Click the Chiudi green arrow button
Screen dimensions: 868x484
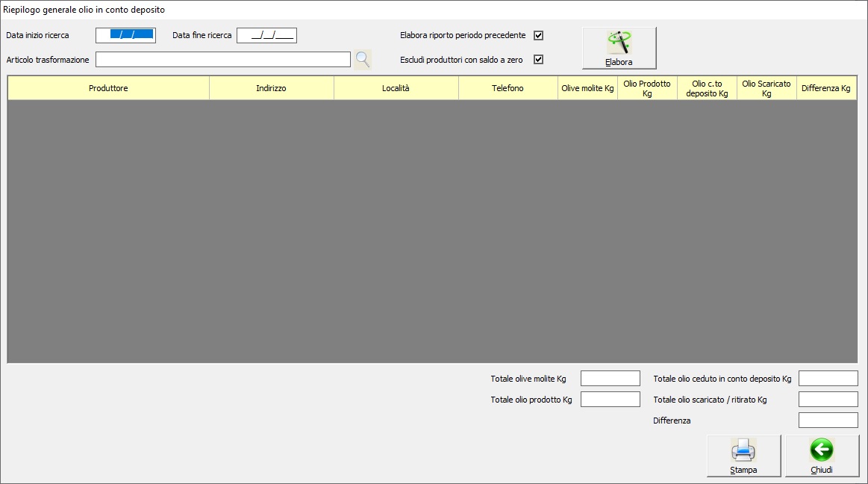822,456
